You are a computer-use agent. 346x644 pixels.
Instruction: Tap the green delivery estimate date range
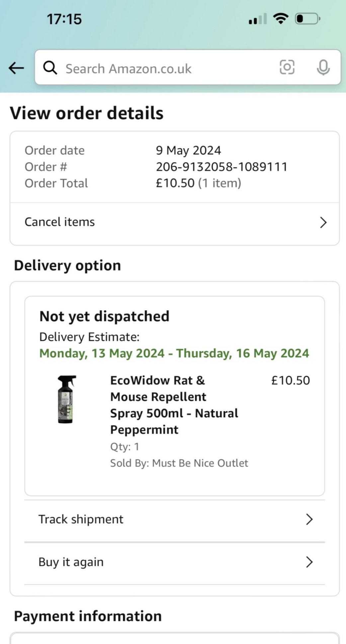tap(174, 353)
